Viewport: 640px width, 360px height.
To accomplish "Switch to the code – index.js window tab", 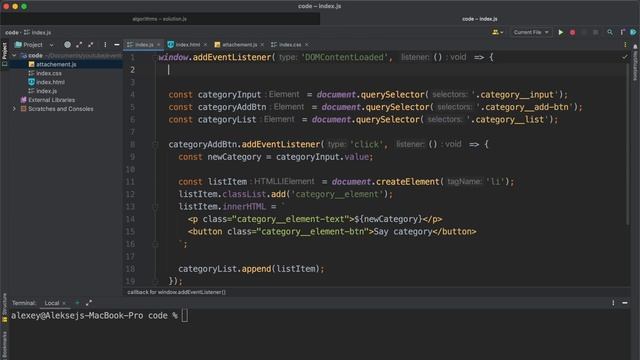I will 480,19.
